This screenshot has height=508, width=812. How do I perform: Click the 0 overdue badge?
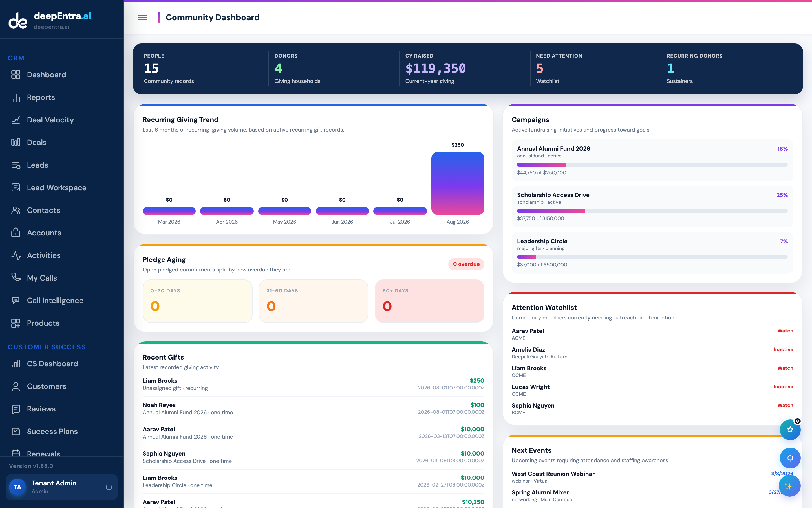[x=466, y=264]
